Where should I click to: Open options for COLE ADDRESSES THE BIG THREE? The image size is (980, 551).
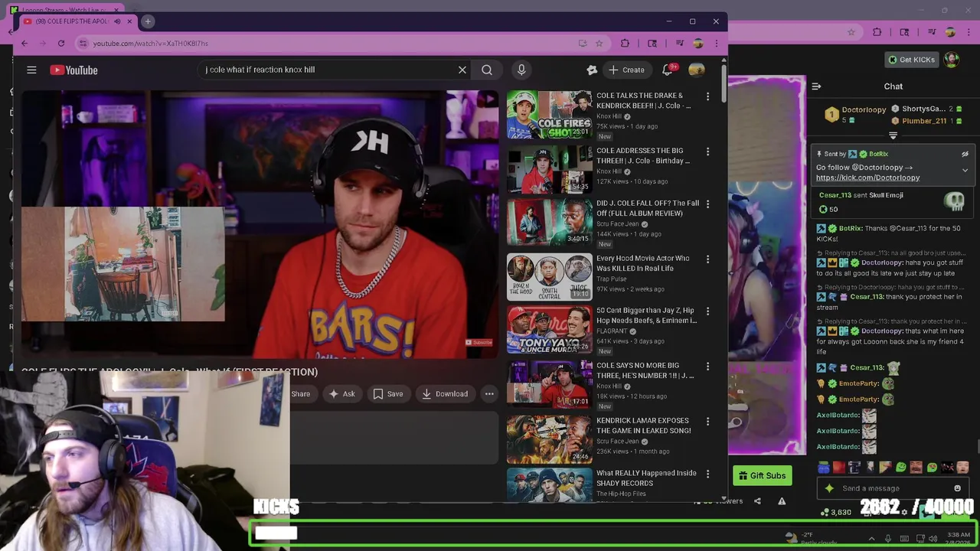click(707, 152)
